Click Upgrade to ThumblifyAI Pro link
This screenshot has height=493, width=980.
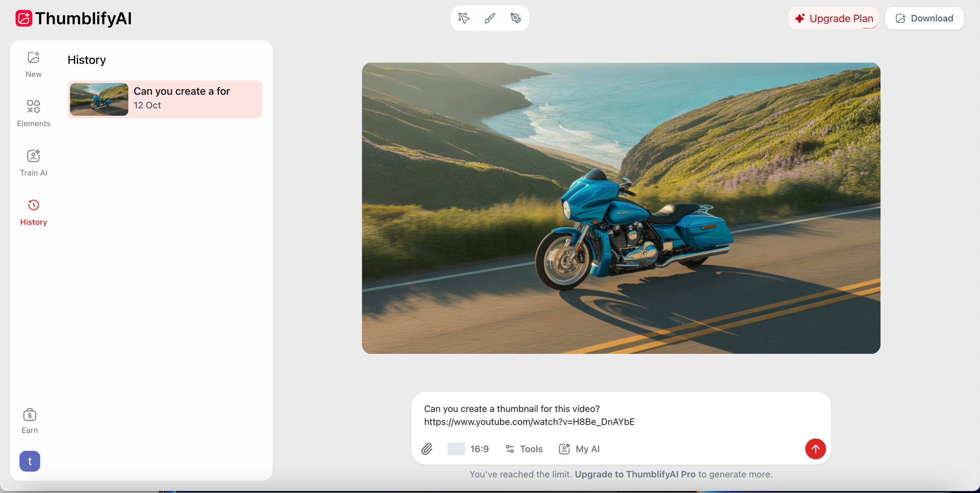point(635,474)
